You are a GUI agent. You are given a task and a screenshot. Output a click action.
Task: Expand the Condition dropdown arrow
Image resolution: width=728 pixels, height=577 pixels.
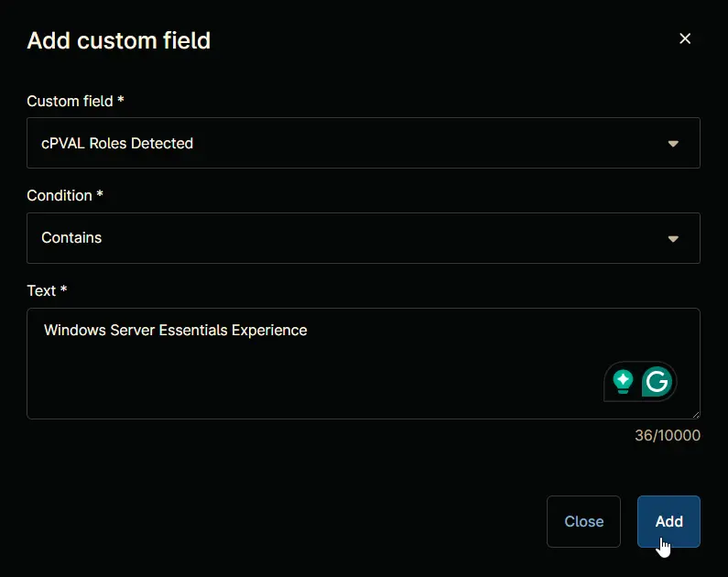(673, 239)
